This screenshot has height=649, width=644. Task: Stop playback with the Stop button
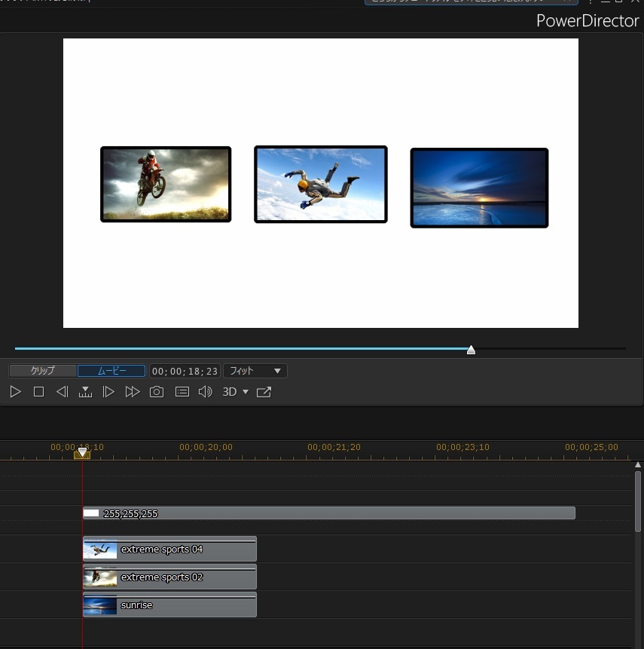(39, 391)
